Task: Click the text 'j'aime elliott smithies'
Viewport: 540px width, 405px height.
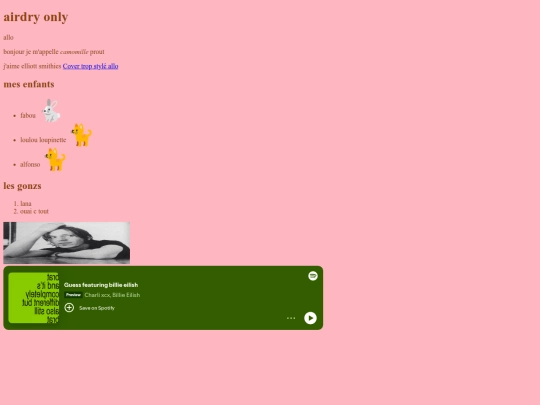Action: pos(32,66)
